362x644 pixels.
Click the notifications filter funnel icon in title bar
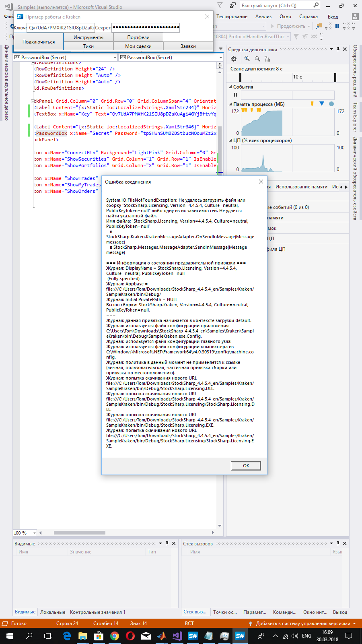[x=220, y=6]
